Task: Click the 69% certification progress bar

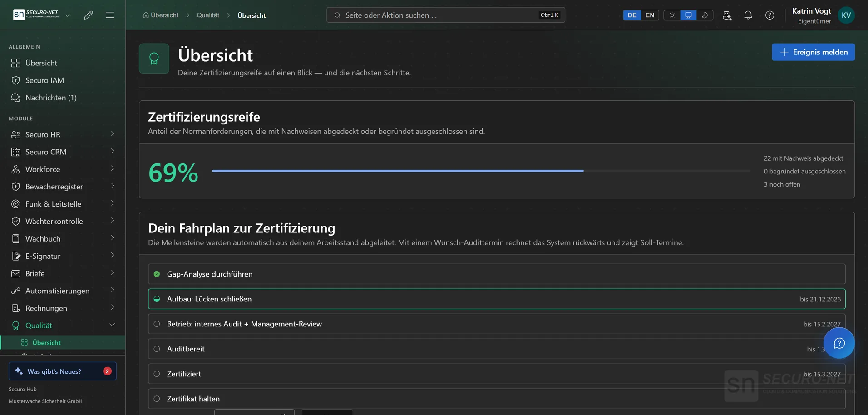Action: point(481,171)
